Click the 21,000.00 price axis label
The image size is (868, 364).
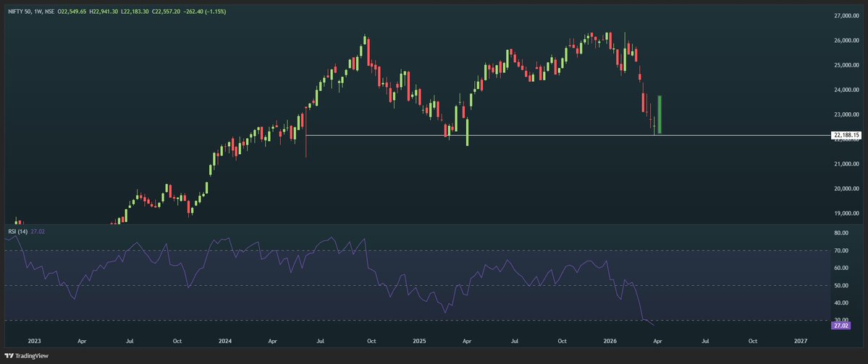pyautogui.click(x=848, y=164)
